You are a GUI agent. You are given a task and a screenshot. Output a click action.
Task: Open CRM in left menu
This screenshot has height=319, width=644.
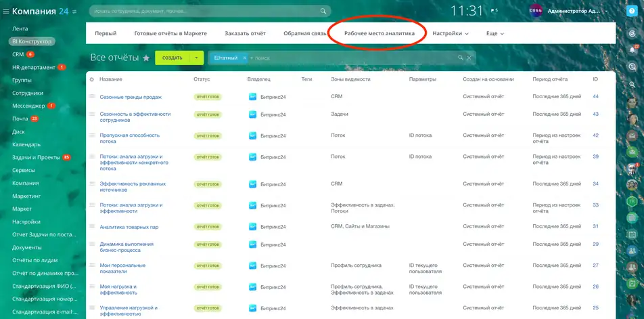18,54
